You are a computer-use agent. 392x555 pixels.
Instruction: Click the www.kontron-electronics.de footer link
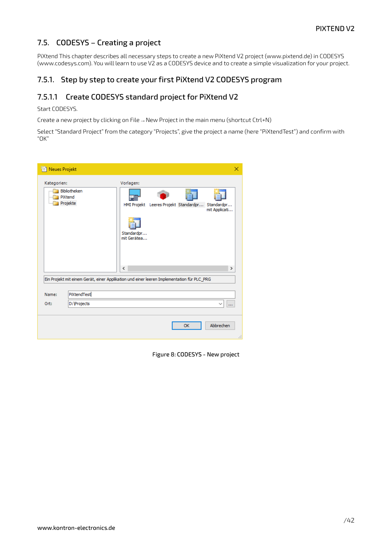pyautogui.click(x=76, y=528)
